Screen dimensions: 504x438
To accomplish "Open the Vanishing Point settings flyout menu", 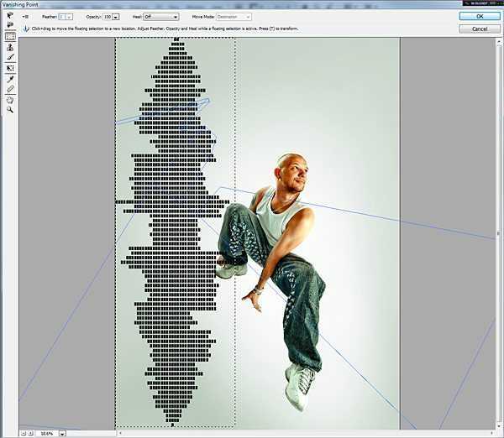I will pyautogui.click(x=26, y=16).
